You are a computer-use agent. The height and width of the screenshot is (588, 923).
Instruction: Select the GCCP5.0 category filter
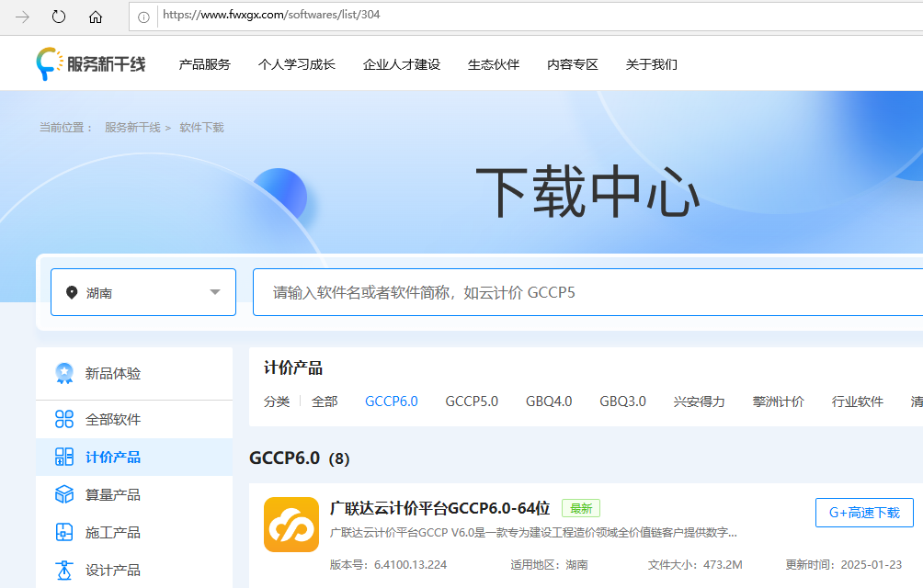click(x=472, y=401)
